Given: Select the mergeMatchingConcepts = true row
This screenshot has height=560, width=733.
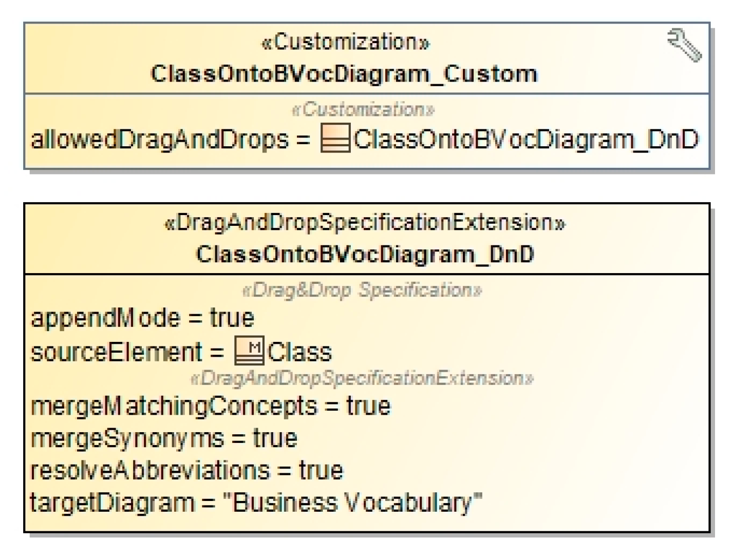Looking at the screenshot, I should click(211, 407).
